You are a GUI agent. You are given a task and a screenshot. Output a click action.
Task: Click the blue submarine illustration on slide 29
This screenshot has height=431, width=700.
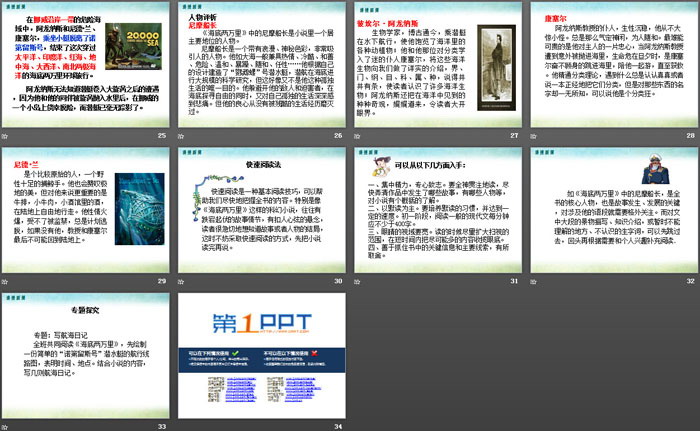coord(140,209)
